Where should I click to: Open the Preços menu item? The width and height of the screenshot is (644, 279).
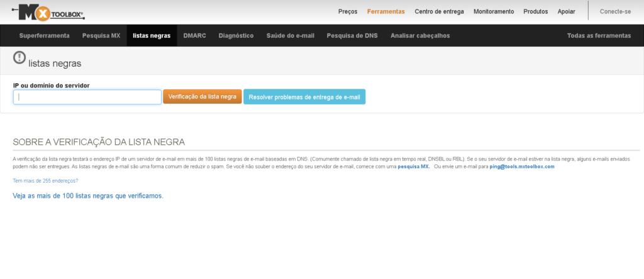pyautogui.click(x=348, y=11)
